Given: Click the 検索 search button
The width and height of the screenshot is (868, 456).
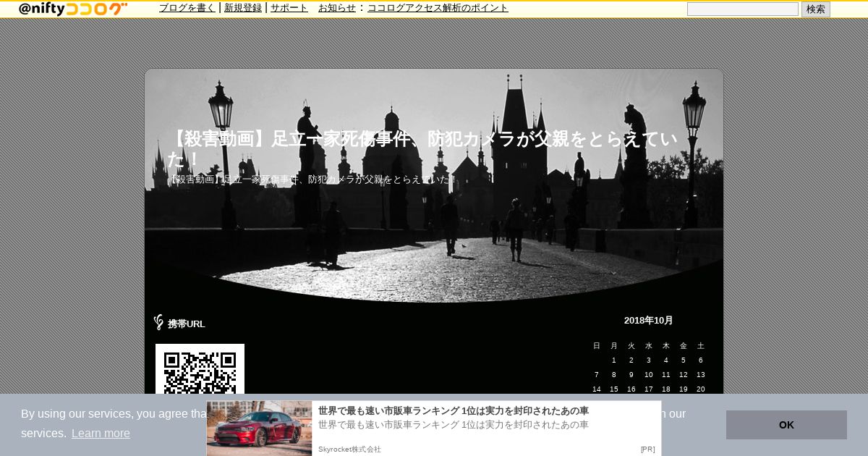Looking at the screenshot, I should click(816, 9).
